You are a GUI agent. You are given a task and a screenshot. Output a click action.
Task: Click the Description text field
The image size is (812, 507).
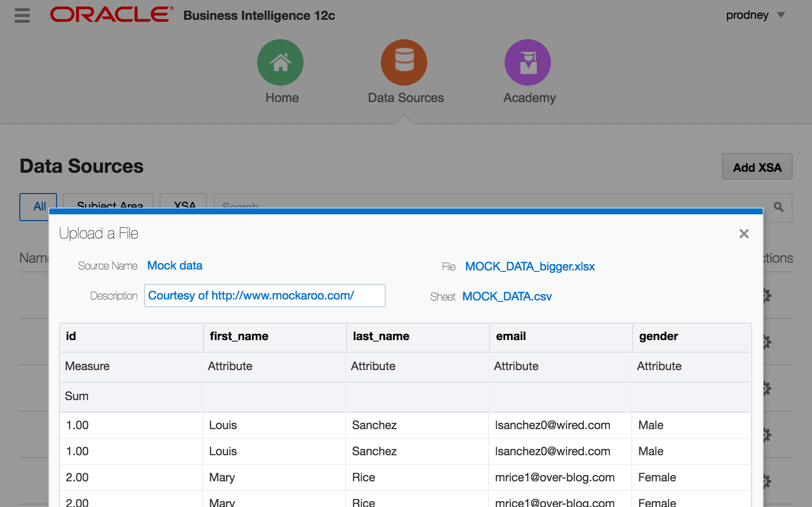coord(264,296)
